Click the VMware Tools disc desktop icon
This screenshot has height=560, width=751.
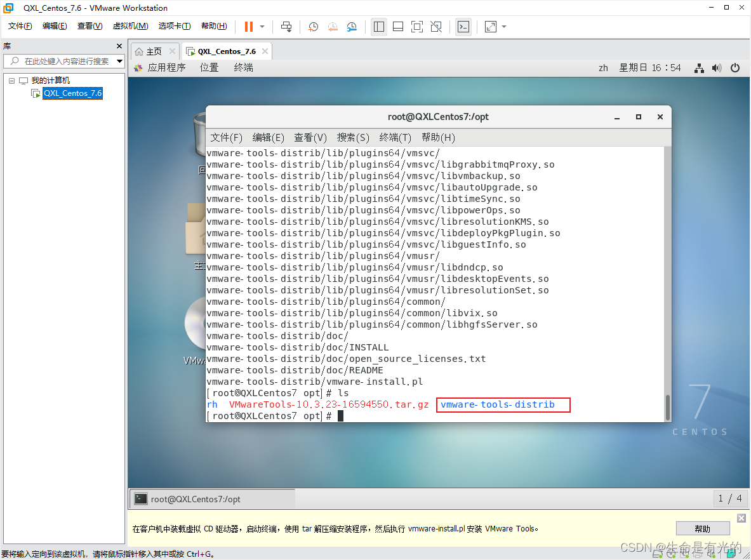pos(196,323)
